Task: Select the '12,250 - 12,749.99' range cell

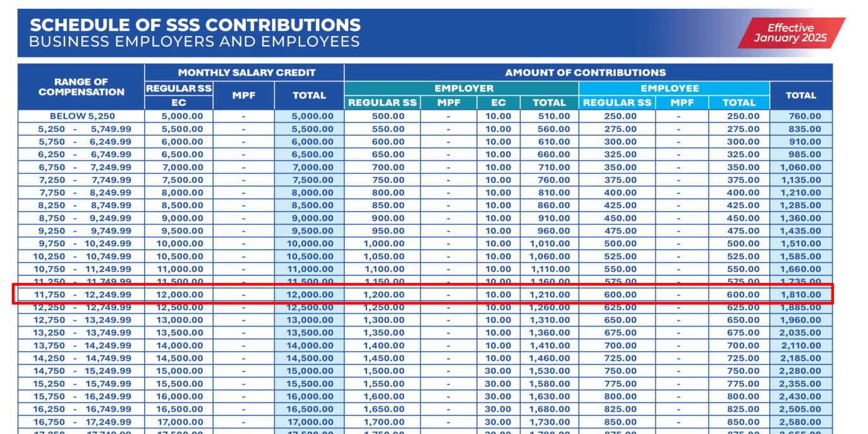Action: coord(81,307)
